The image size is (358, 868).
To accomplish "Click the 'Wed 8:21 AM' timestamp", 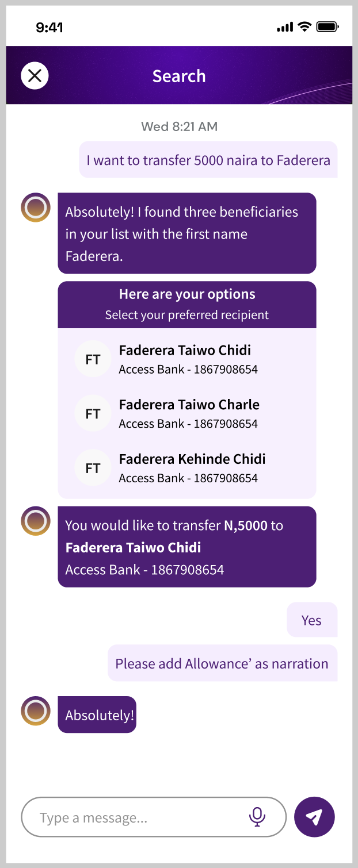I will tap(180, 126).
